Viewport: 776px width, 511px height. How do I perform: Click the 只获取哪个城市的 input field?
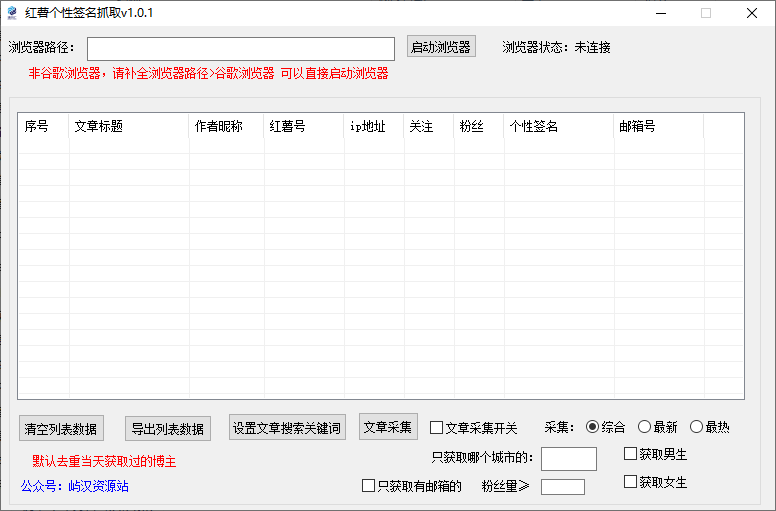569,459
